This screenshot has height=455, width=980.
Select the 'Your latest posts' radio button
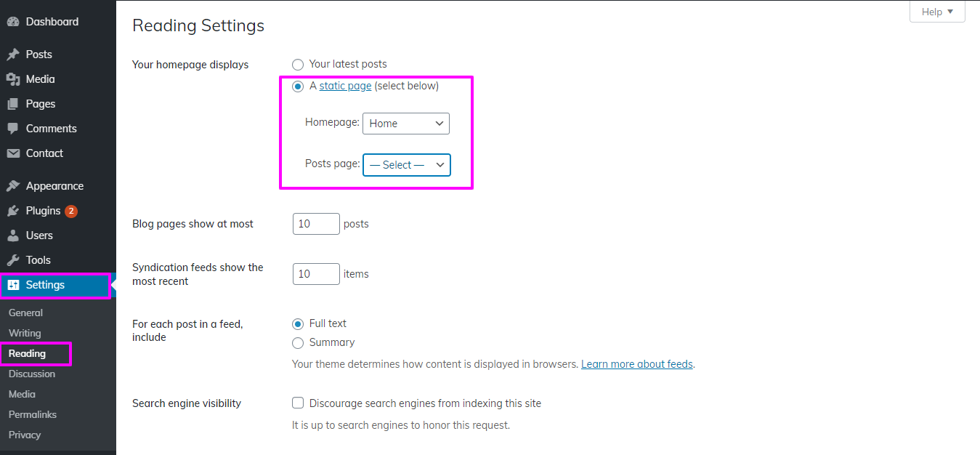click(298, 65)
